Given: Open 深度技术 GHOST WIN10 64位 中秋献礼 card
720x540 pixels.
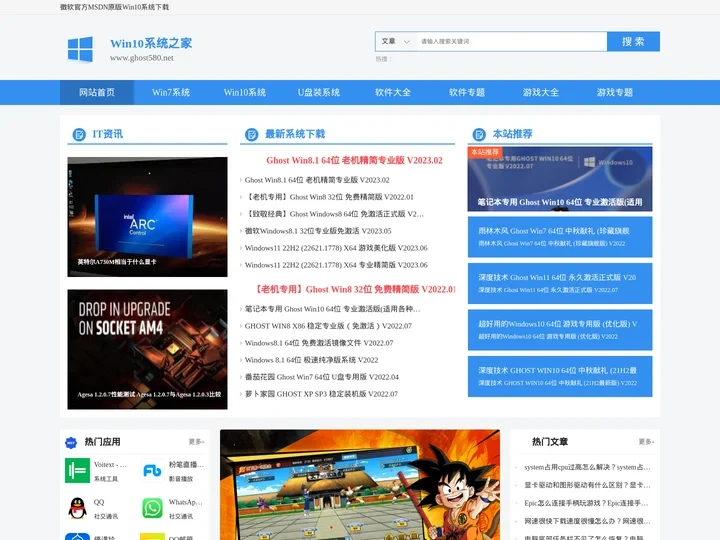Looking at the screenshot, I should click(x=560, y=376).
